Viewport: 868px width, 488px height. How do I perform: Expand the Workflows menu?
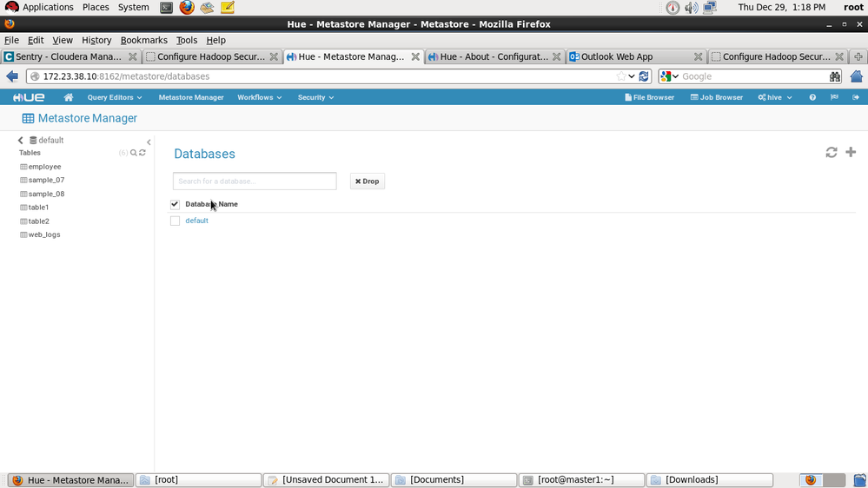(260, 97)
